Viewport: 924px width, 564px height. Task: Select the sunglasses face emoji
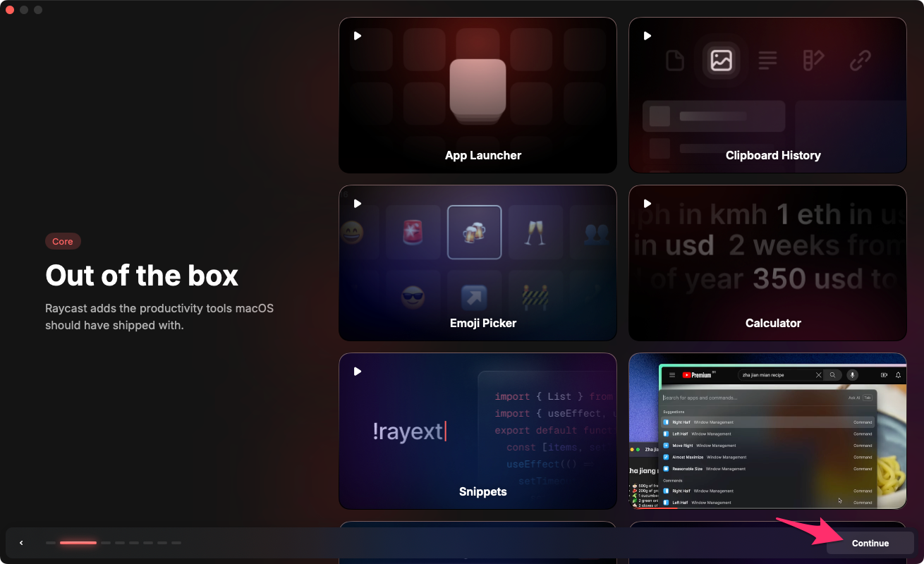point(413,298)
